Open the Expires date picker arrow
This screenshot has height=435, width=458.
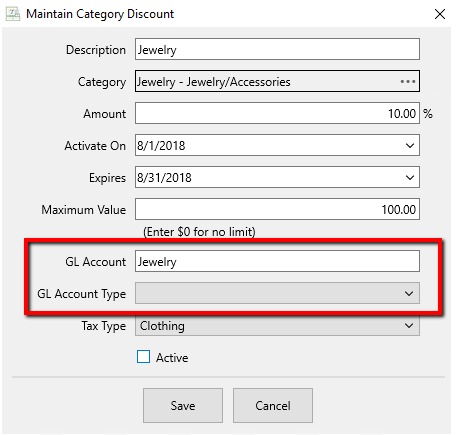tap(410, 177)
